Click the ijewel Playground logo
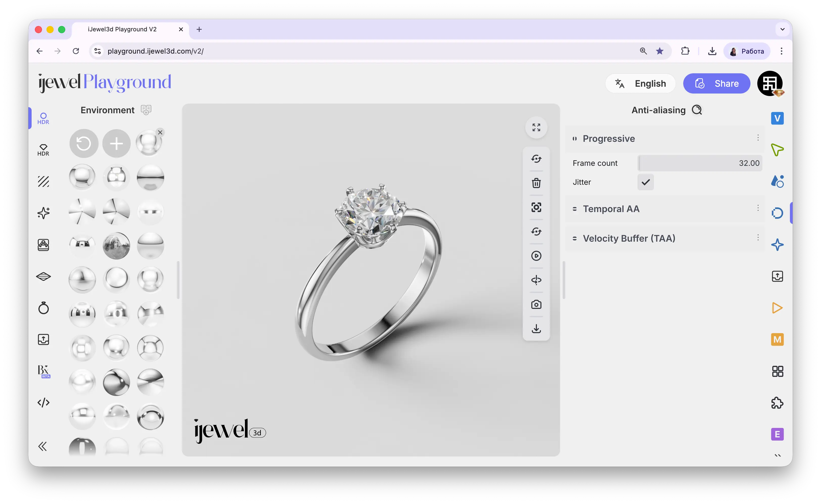The image size is (821, 504). pyautogui.click(x=105, y=82)
